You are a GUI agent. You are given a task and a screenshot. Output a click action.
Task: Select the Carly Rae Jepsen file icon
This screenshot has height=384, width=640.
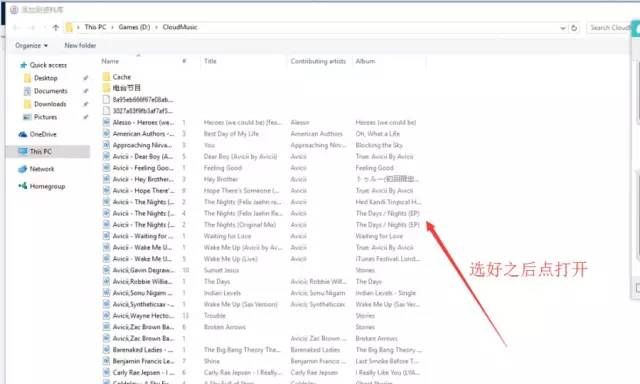coord(107,373)
